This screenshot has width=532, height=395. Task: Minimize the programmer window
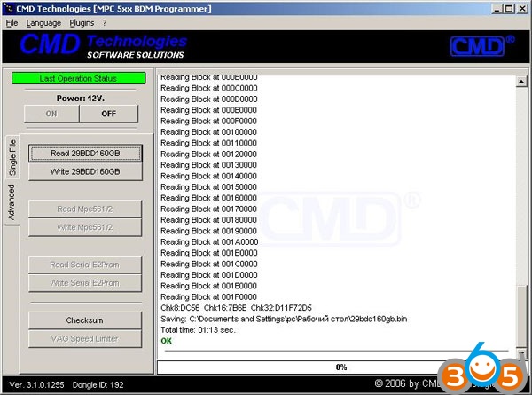coord(497,9)
